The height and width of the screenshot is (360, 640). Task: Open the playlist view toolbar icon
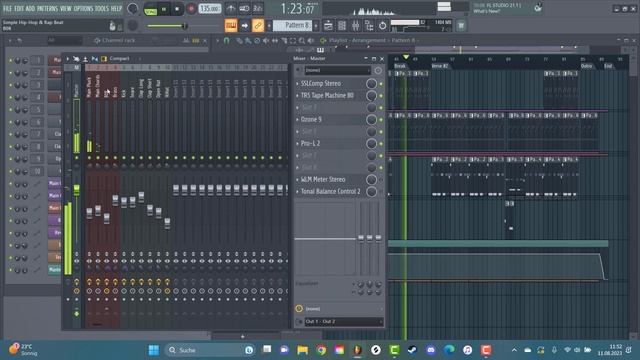328,26
